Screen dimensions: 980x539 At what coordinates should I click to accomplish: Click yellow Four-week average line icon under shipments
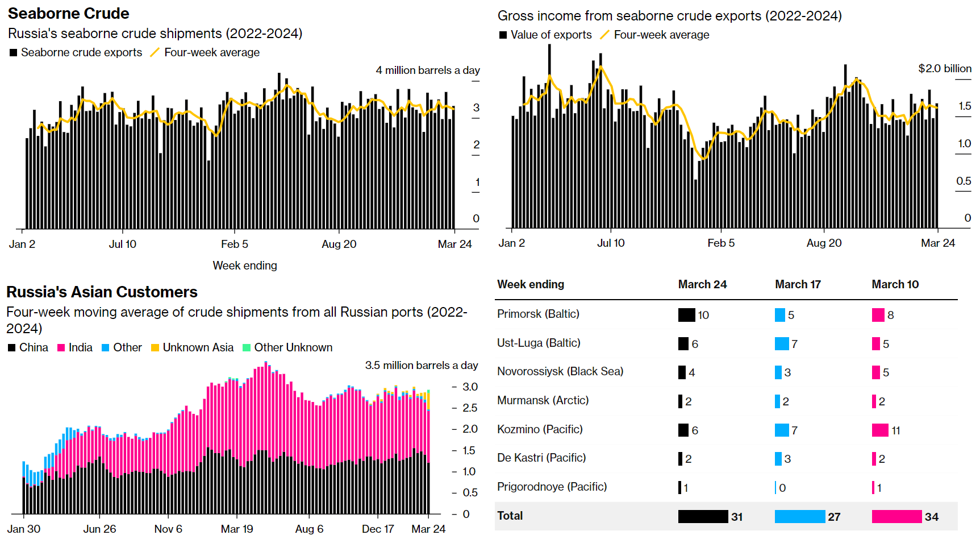click(155, 53)
